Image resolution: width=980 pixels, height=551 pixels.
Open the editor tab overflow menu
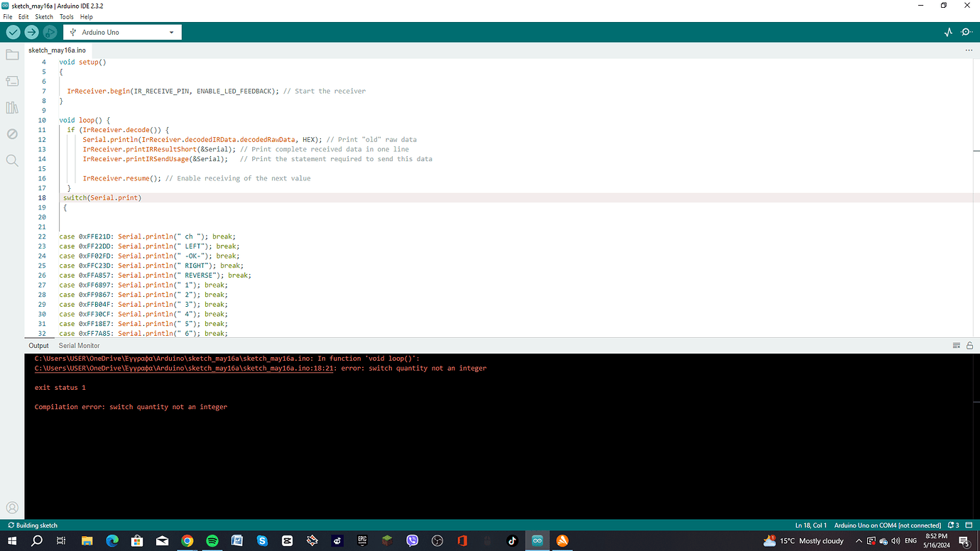pos(969,50)
